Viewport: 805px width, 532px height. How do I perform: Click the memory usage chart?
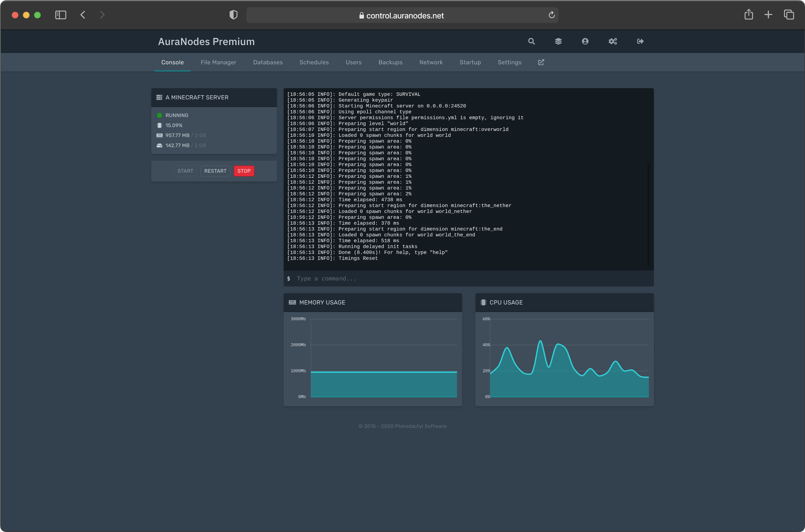[384, 358]
